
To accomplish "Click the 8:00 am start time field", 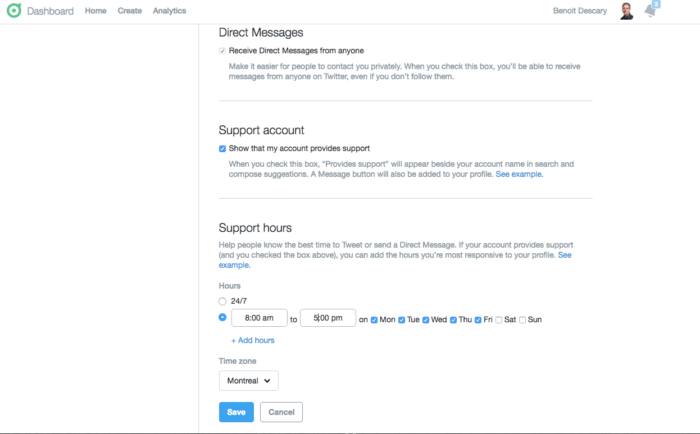I will (x=259, y=319).
